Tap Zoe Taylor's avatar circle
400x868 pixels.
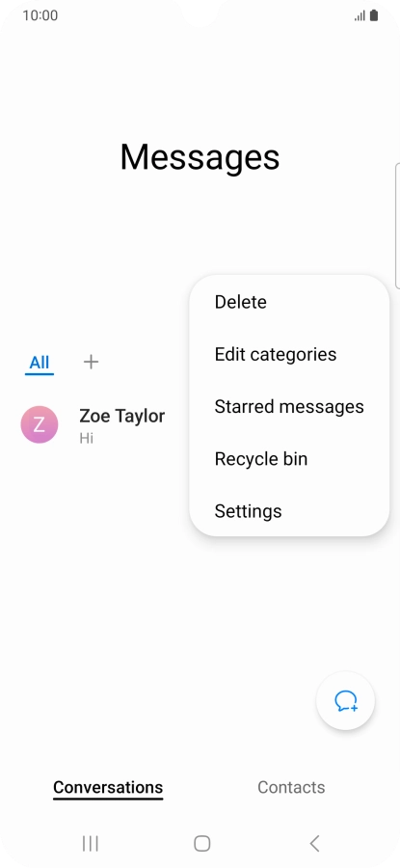[x=40, y=424]
